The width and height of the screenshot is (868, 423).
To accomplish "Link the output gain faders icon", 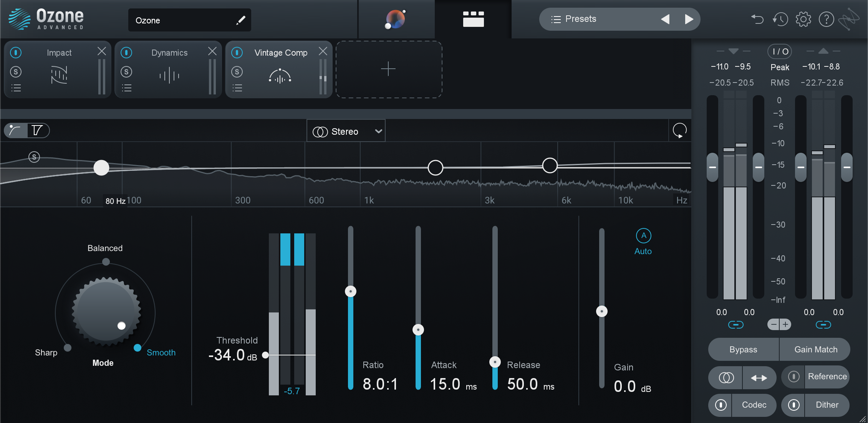I will (823, 325).
